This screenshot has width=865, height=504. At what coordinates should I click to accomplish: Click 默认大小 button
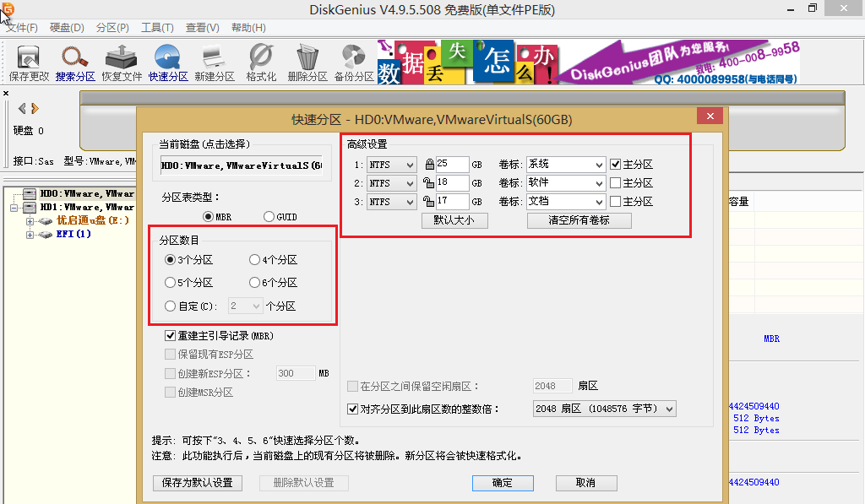[454, 220]
